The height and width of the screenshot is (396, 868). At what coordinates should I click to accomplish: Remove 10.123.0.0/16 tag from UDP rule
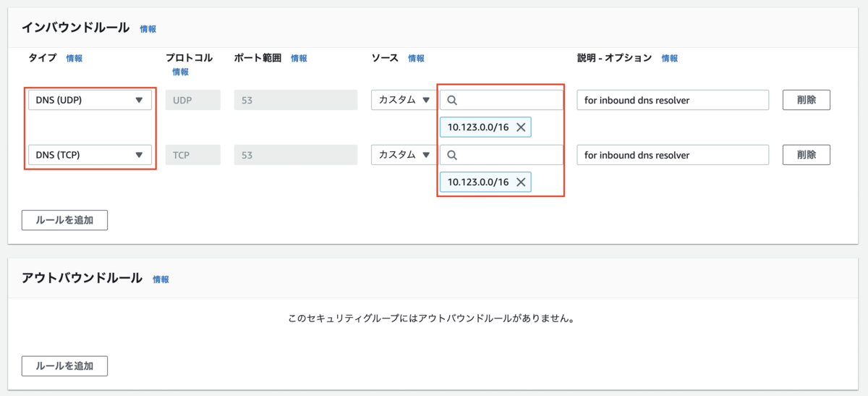coord(520,127)
